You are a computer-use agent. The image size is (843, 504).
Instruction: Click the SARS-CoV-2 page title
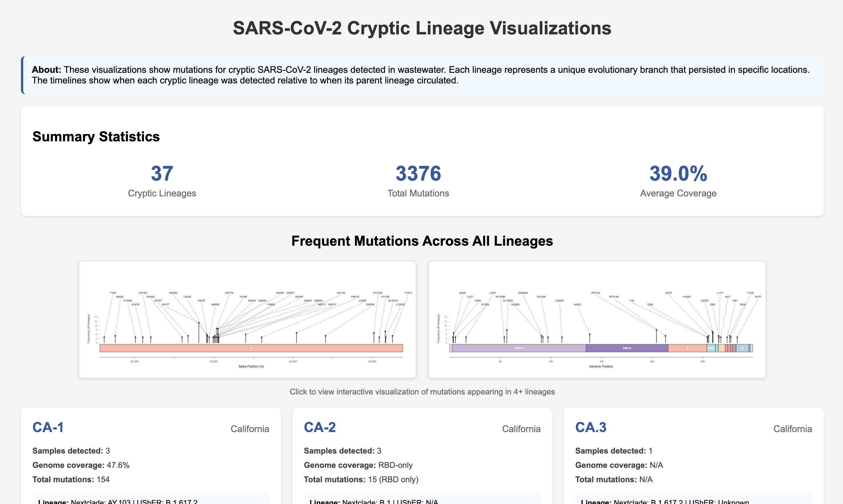coord(421,29)
